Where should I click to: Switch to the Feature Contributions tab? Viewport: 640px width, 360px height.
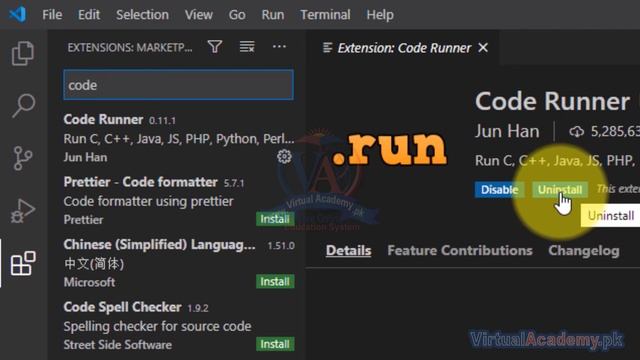(x=460, y=250)
